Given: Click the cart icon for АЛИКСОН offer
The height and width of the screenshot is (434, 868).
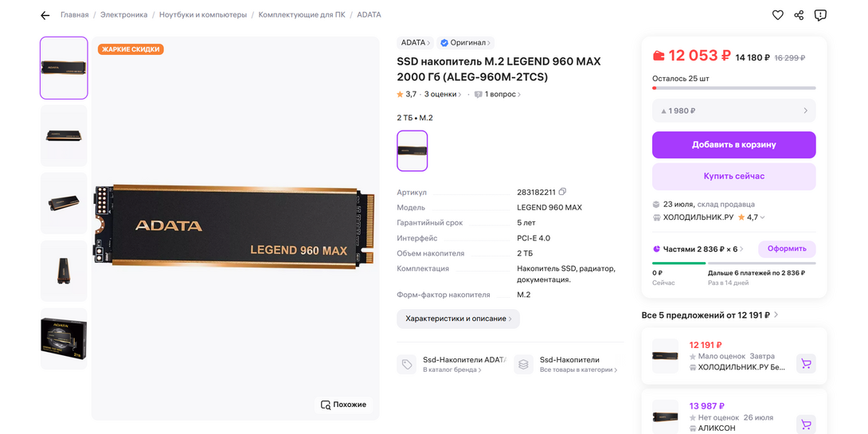Looking at the screenshot, I should pos(806,424).
